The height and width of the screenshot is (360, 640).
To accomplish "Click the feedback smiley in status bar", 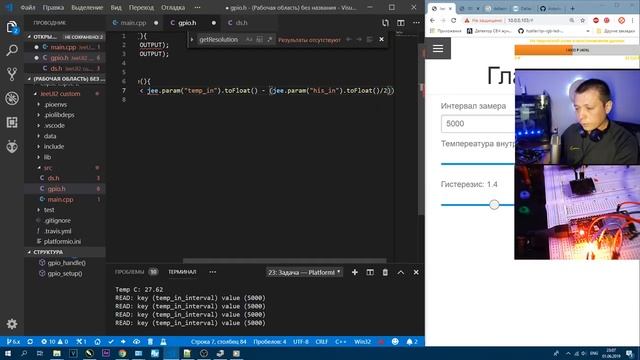I will point(395,342).
